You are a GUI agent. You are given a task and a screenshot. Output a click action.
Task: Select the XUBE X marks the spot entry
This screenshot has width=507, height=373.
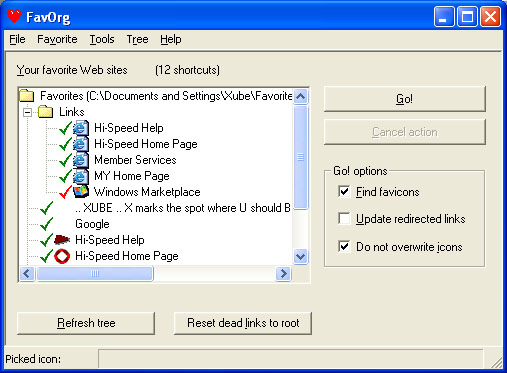point(183,208)
